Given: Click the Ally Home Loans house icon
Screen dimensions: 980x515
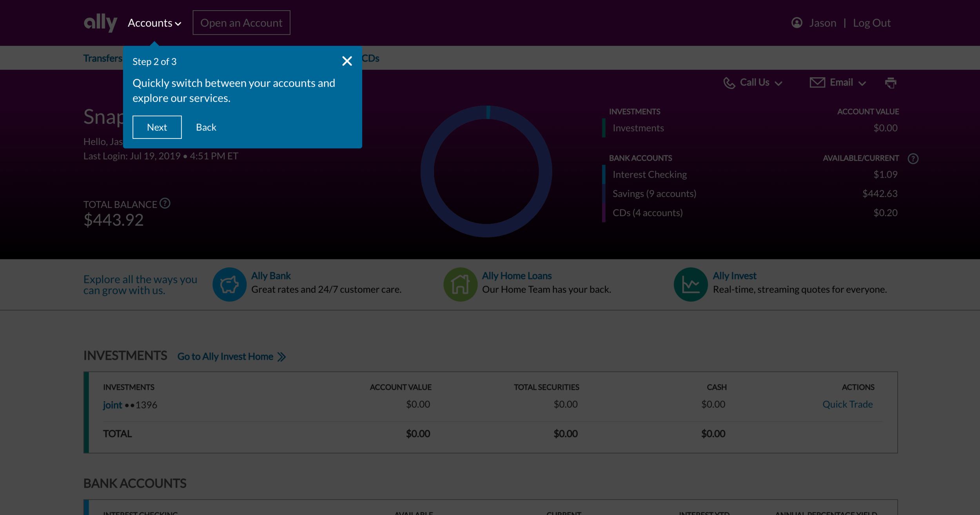Looking at the screenshot, I should coord(460,284).
